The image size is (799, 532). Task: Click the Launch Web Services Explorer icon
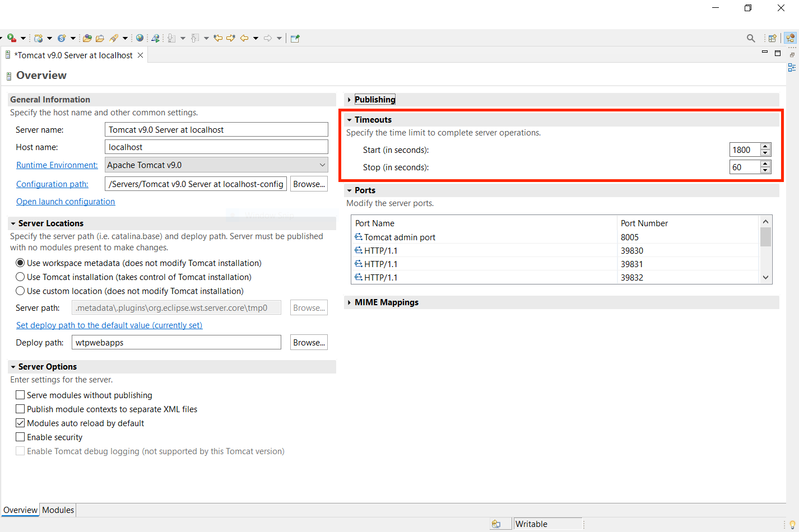coord(156,38)
